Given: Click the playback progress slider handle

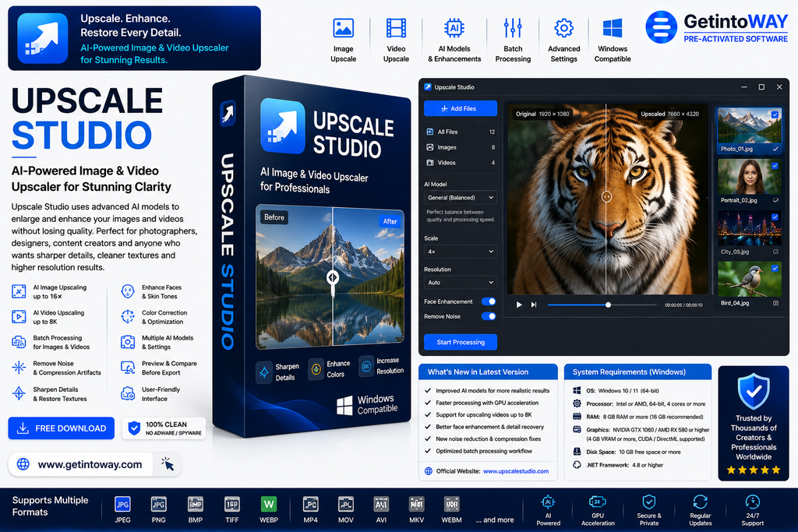Looking at the screenshot, I should [608, 305].
